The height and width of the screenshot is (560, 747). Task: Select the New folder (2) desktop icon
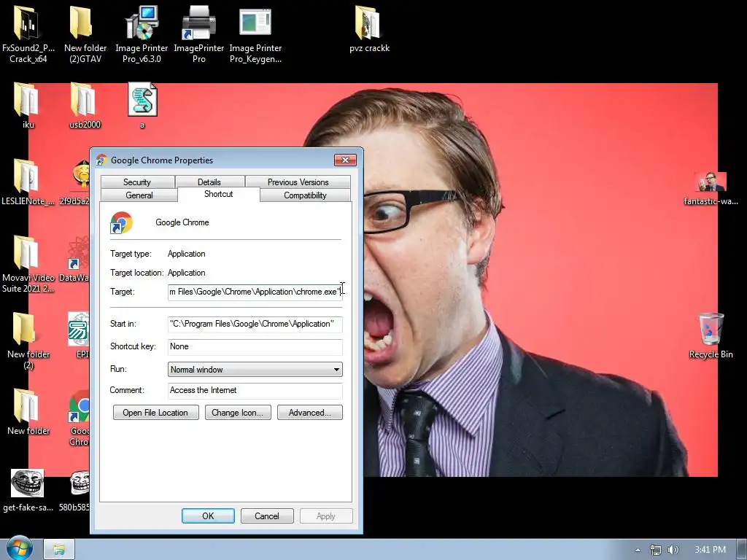(28, 341)
